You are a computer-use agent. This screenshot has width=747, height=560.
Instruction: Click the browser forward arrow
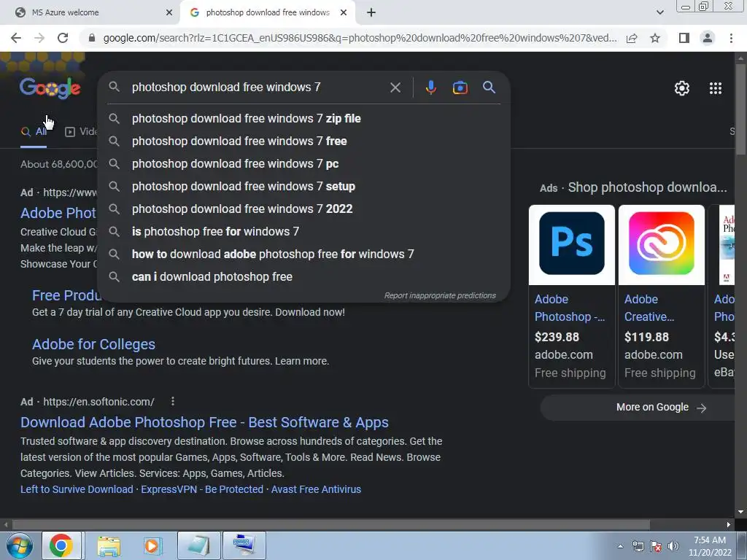pos(39,38)
